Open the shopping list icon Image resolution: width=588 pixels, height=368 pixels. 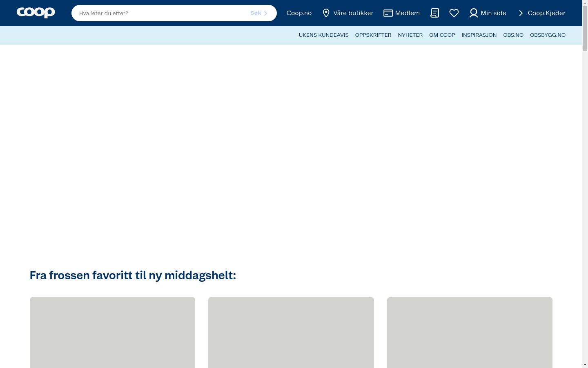[435, 13]
